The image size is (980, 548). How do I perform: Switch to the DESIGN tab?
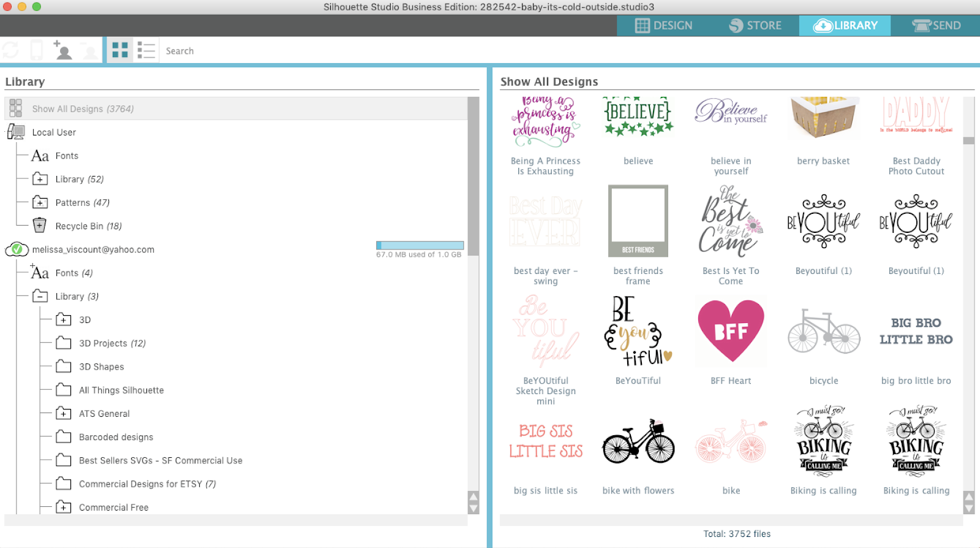point(663,26)
